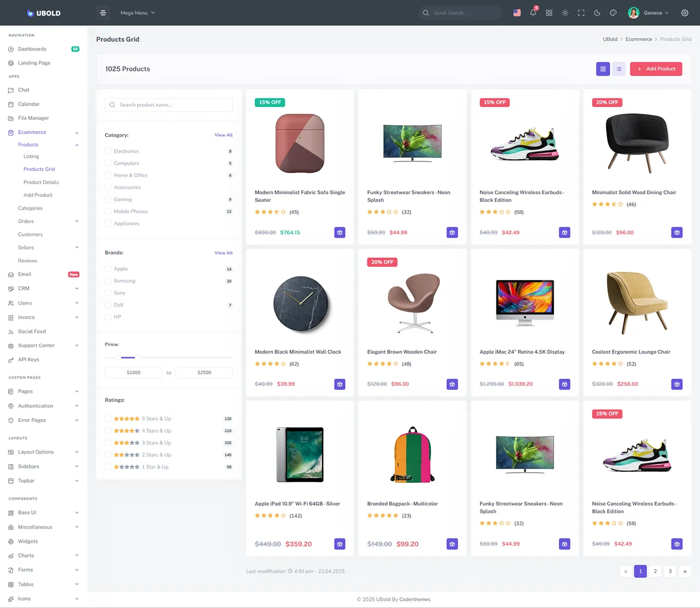Viewport: 700px width, 608px height.
Task: Go to page 2 in pagination
Action: click(x=655, y=571)
